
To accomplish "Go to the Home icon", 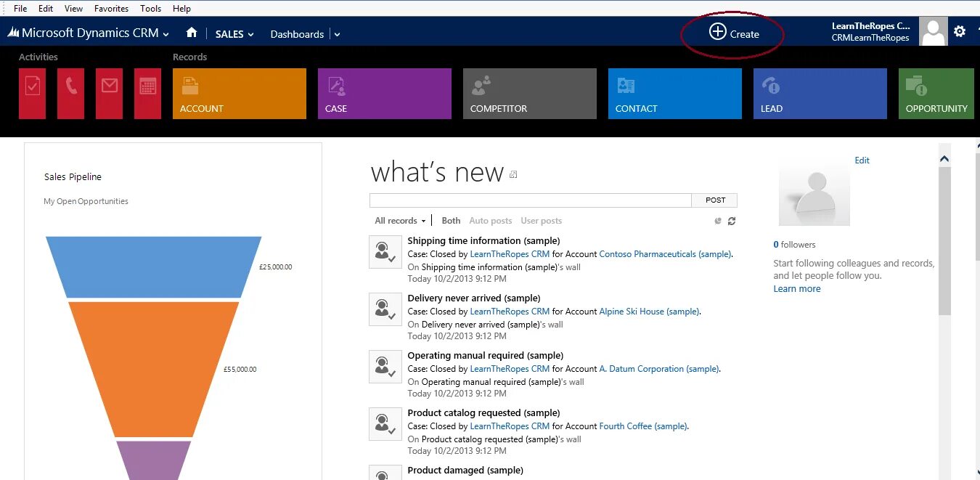I will 192,33.
